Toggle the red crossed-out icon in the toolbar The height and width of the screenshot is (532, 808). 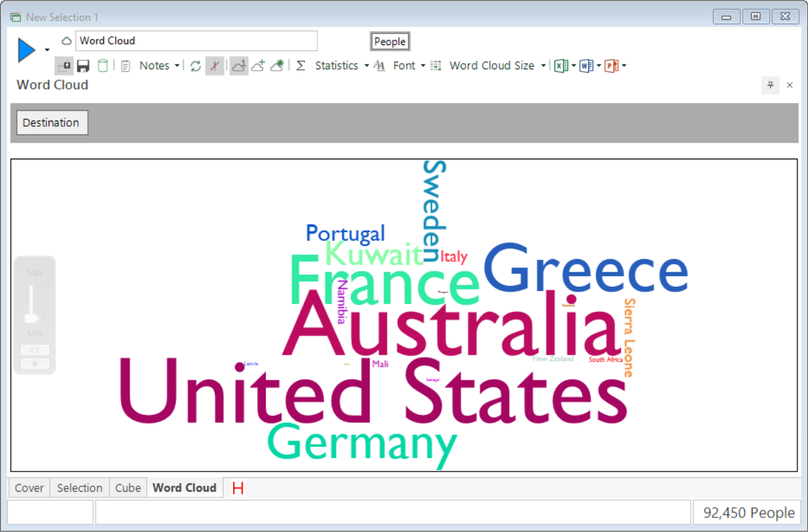point(214,66)
